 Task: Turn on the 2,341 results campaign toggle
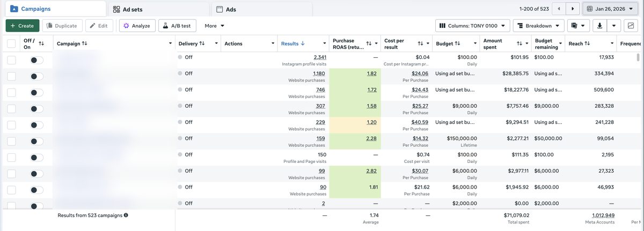pyautogui.click(x=36, y=60)
